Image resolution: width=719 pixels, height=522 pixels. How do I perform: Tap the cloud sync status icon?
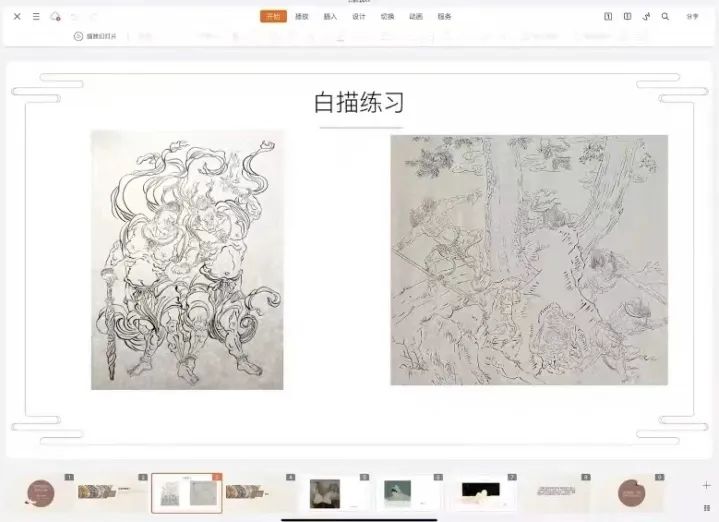point(55,17)
